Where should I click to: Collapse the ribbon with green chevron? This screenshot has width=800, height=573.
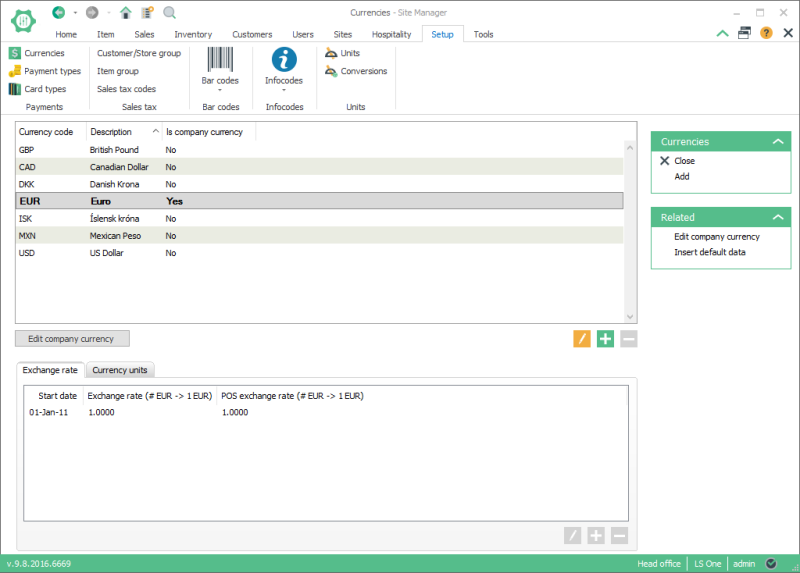[722, 33]
